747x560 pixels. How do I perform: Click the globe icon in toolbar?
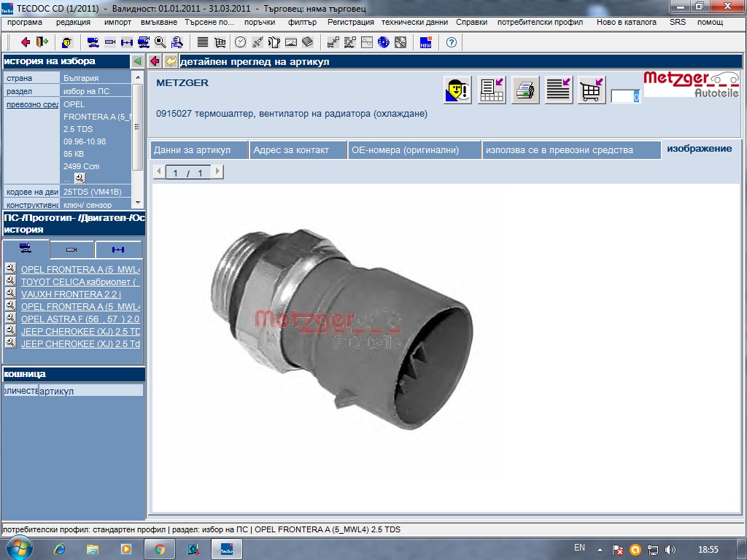pyautogui.click(x=384, y=42)
